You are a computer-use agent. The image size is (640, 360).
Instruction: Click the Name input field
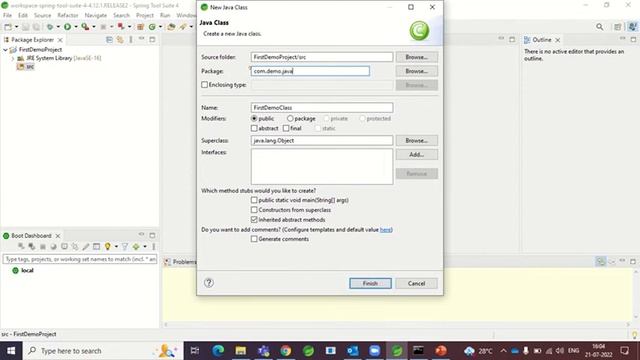tap(322, 108)
